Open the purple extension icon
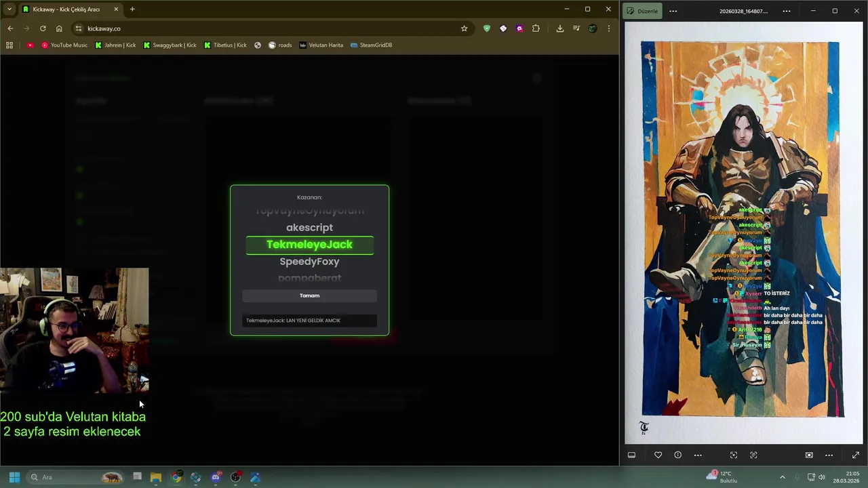Image resolution: width=868 pixels, height=488 pixels. (x=519, y=28)
